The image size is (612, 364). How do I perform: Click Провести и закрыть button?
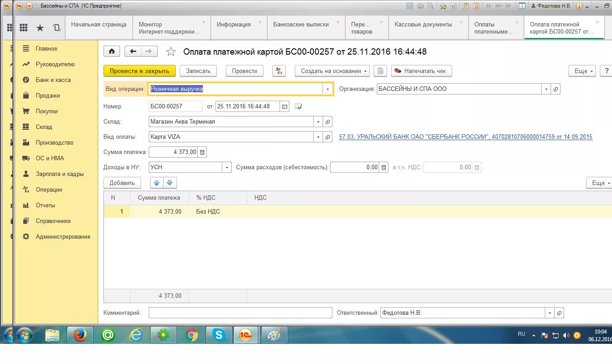click(139, 71)
